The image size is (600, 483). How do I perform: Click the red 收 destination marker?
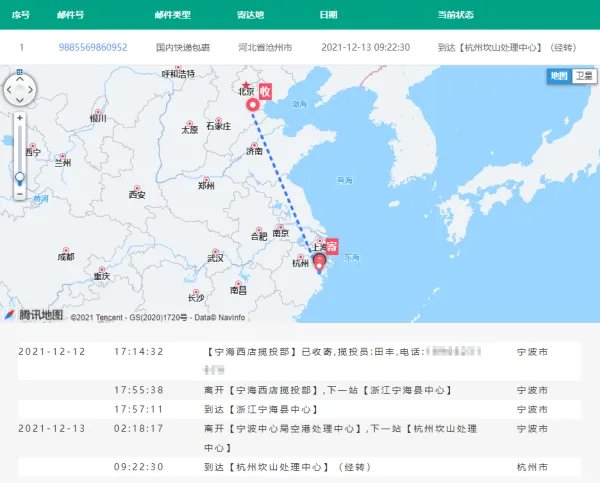click(x=265, y=93)
